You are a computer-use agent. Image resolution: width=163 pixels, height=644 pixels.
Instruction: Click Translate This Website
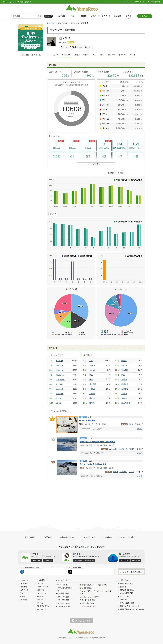click(x=31, y=55)
